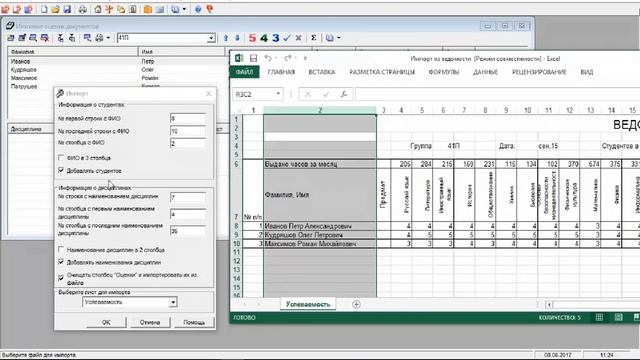Open the book icon dropdown in top toolbar
This screenshot has height=360, width=640.
point(184,9)
